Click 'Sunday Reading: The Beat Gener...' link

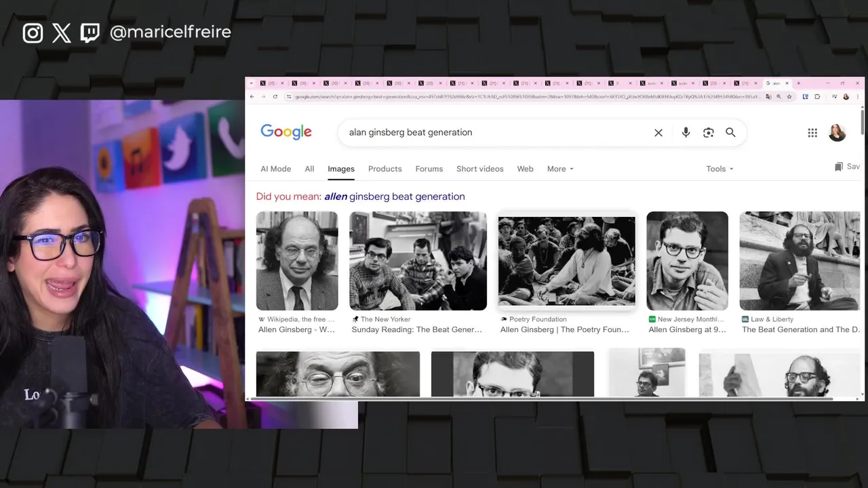417,330
